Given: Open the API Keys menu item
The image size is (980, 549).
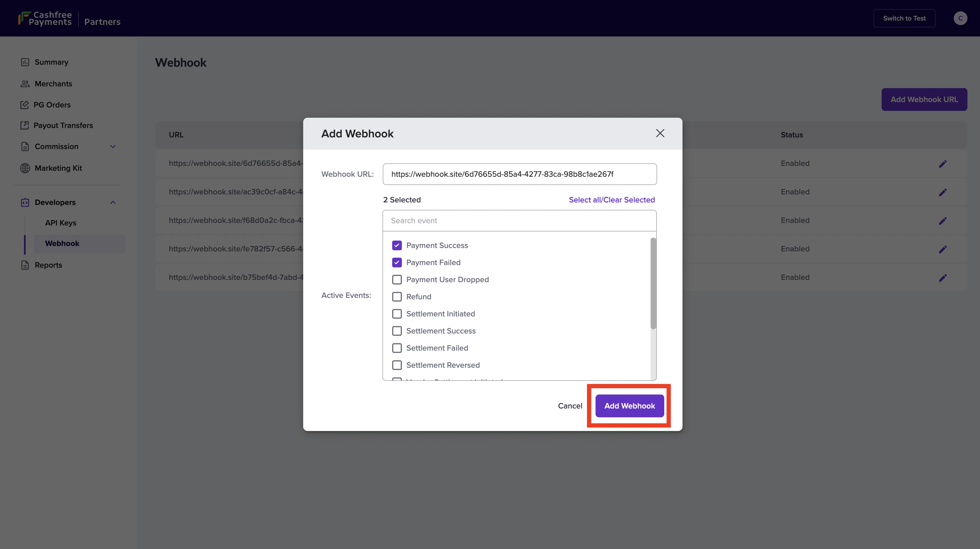Looking at the screenshot, I should coord(61,223).
